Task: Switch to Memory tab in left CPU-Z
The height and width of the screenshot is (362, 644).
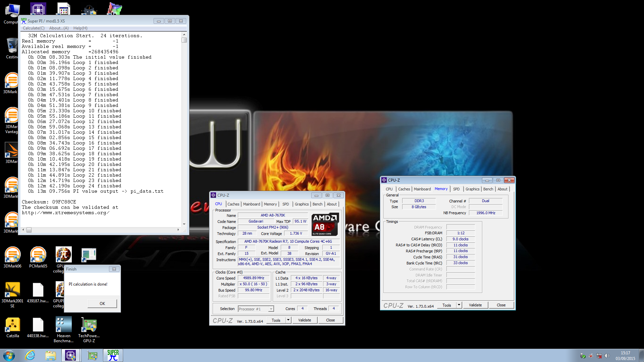Action: [x=270, y=204]
